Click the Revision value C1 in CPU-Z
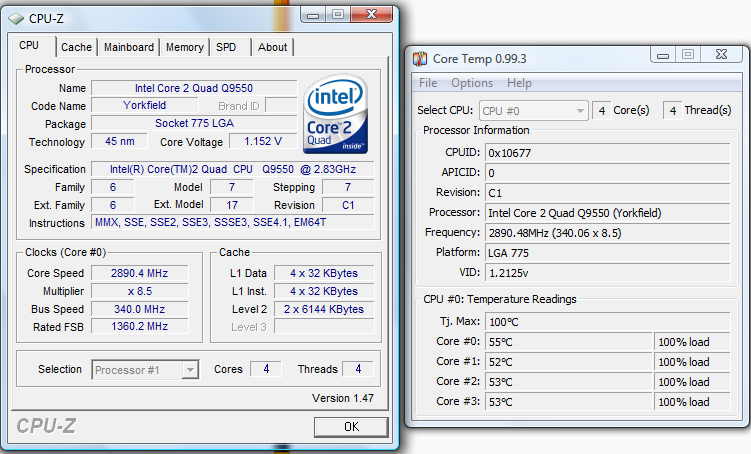The image size is (751, 454). (348, 205)
